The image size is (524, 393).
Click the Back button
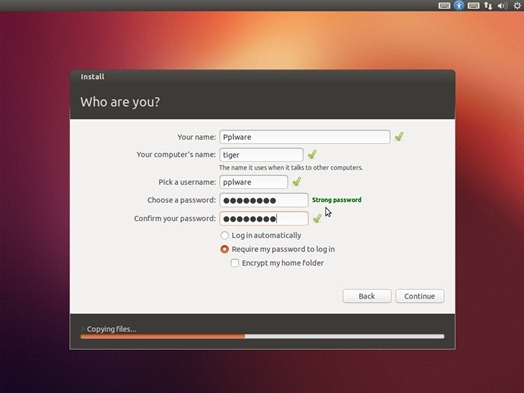click(x=367, y=296)
